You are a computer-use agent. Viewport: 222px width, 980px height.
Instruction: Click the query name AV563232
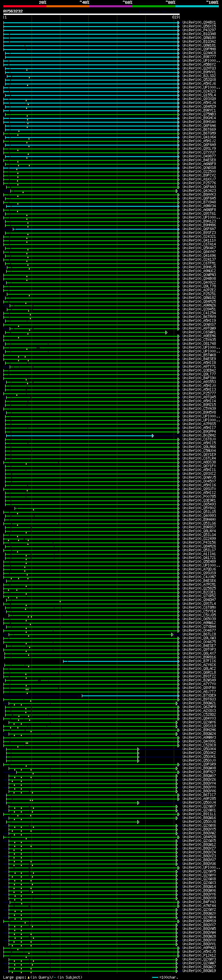point(13,11)
